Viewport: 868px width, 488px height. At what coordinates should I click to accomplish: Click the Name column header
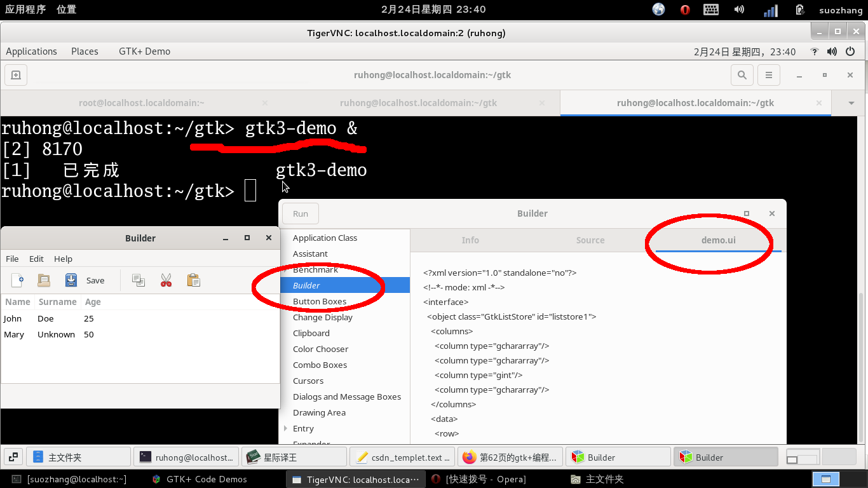[18, 302]
